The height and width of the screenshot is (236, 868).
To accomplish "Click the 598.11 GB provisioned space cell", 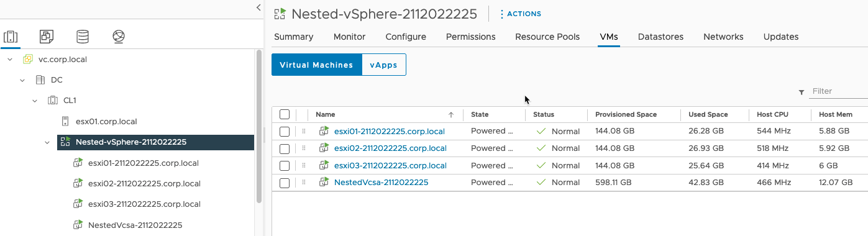I will 613,183.
